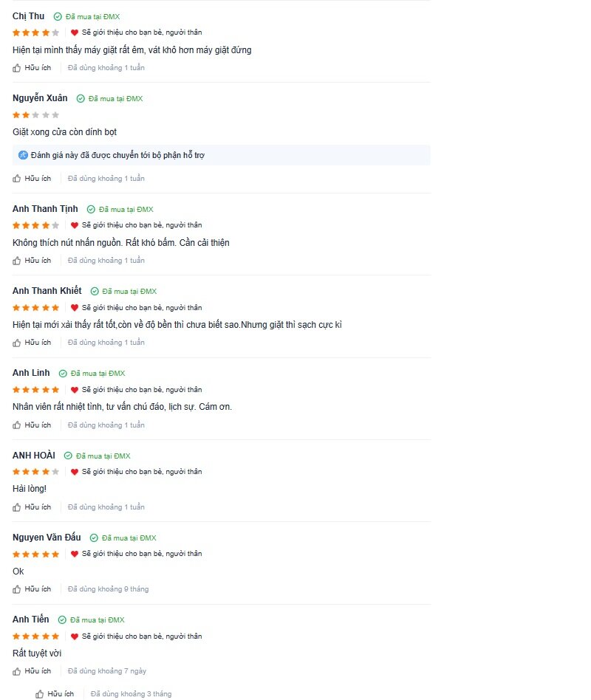Click star rating of Nguyễn Xuân's review

coord(35,115)
